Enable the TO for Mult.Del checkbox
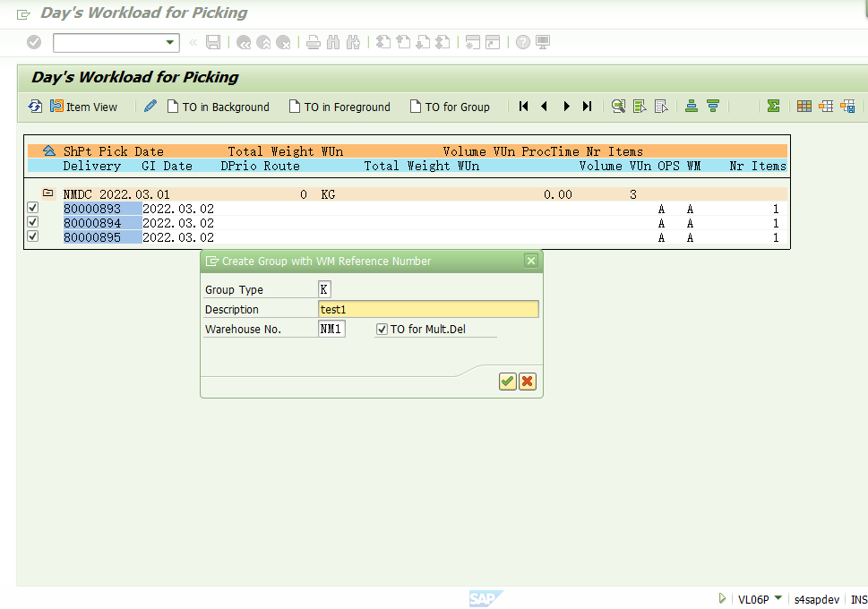 click(381, 328)
